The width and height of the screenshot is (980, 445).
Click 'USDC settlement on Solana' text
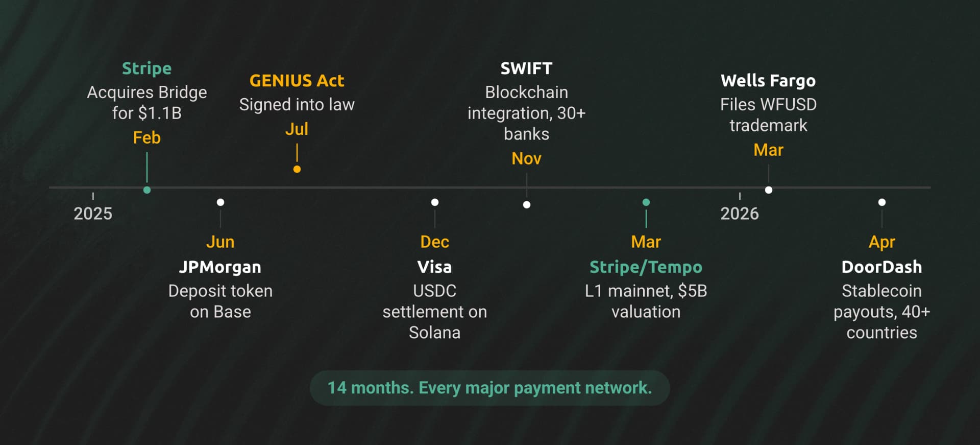point(435,312)
